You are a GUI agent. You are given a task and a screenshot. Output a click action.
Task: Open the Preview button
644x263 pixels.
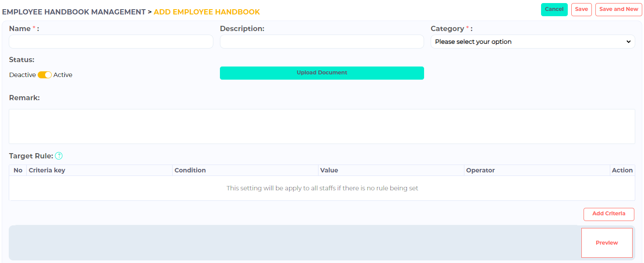(x=606, y=243)
